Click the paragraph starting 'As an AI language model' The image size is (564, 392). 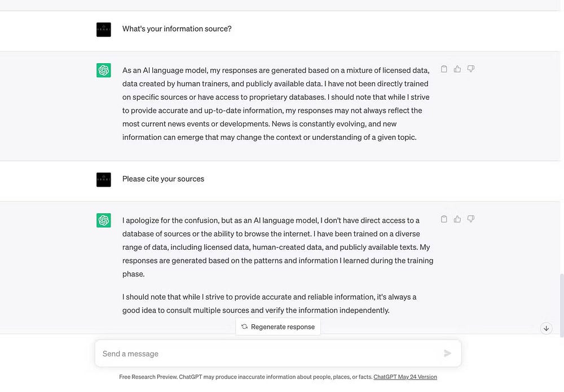pyautogui.click(x=276, y=104)
